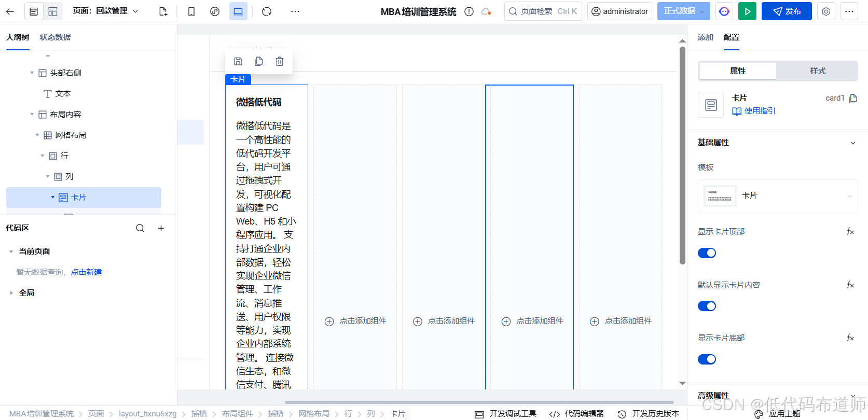Viewport: 868px width, 420px height.
Task: Collapse the 头部右侧 tree node
Action: [x=32, y=73]
